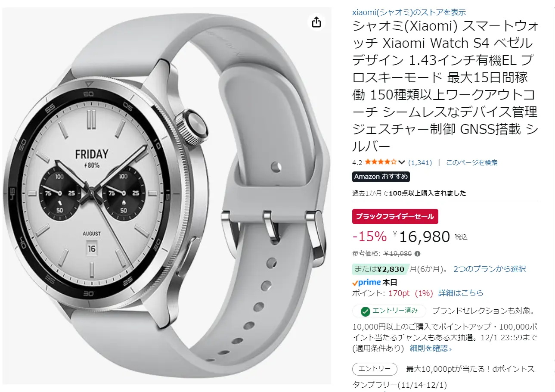Open the rating breakdown chevron beside stars

tap(402, 162)
